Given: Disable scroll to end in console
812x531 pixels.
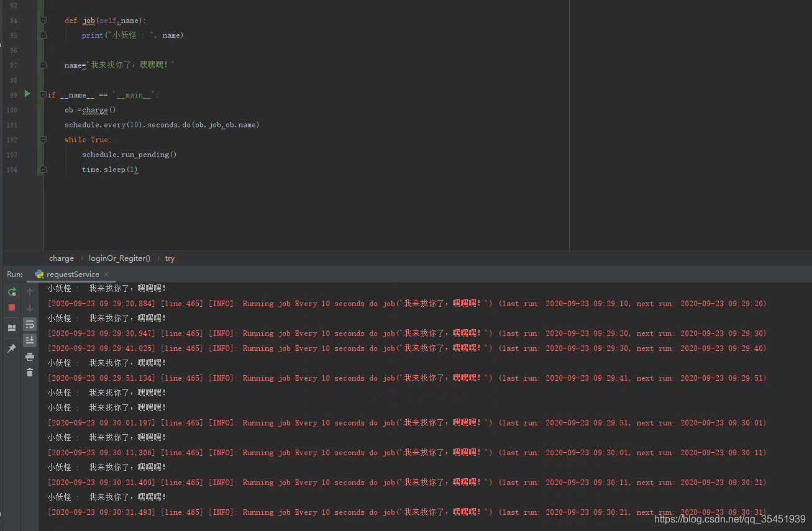Looking at the screenshot, I should point(29,340).
